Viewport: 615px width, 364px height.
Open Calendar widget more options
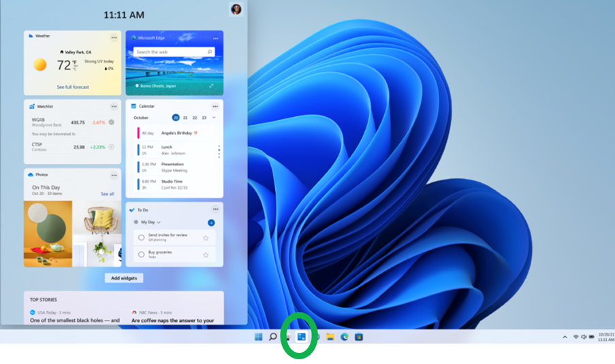[x=215, y=106]
